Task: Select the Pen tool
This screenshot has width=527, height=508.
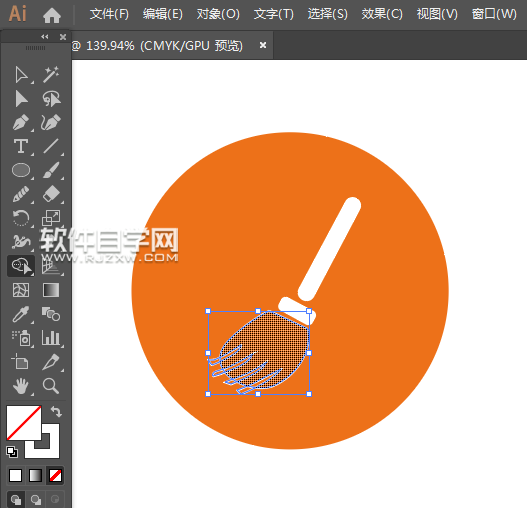Action: [x=21, y=123]
